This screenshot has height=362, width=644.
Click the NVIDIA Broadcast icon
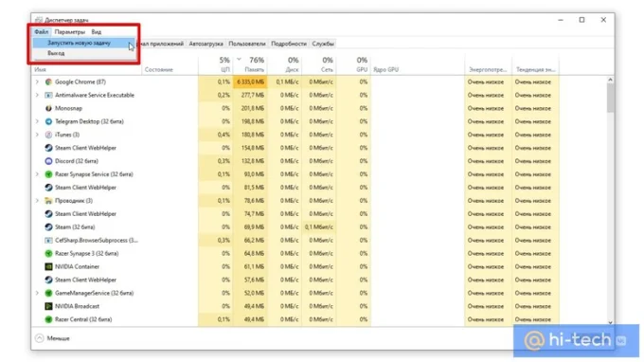[x=48, y=306]
